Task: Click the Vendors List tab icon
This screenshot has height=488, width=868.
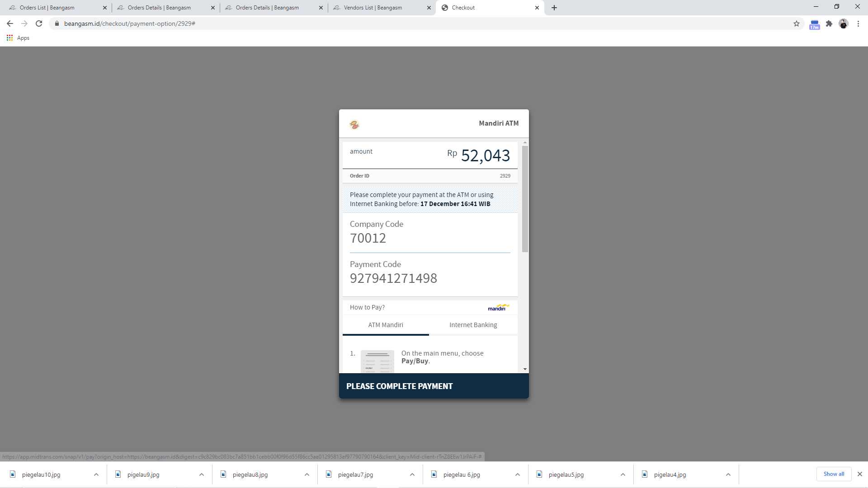Action: (338, 7)
